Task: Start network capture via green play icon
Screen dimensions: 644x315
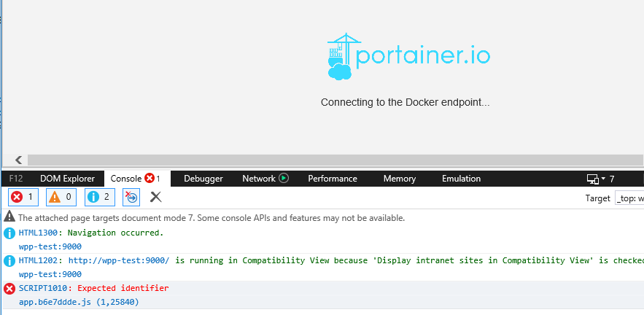Action: coord(284,178)
